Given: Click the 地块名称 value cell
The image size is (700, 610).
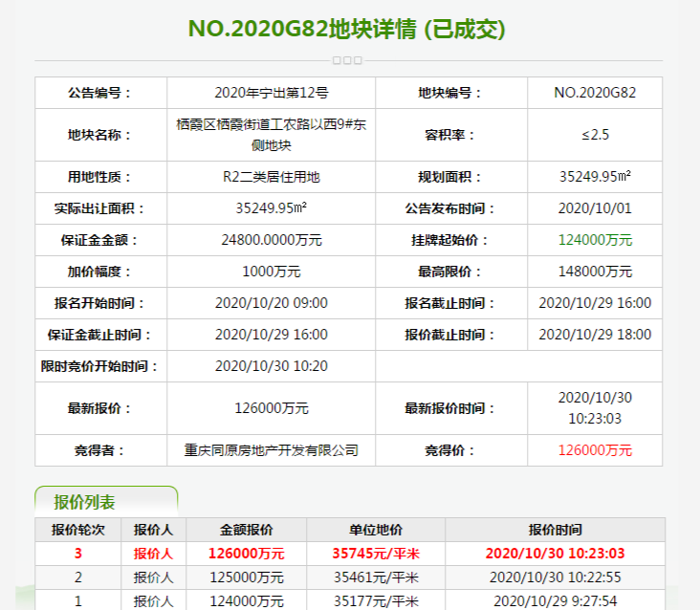Looking at the screenshot, I should (x=271, y=135).
